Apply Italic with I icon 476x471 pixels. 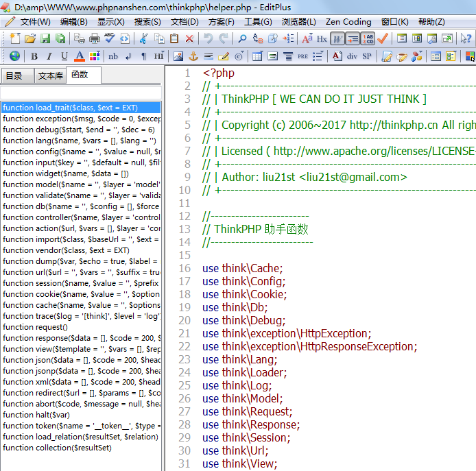[x=49, y=56]
